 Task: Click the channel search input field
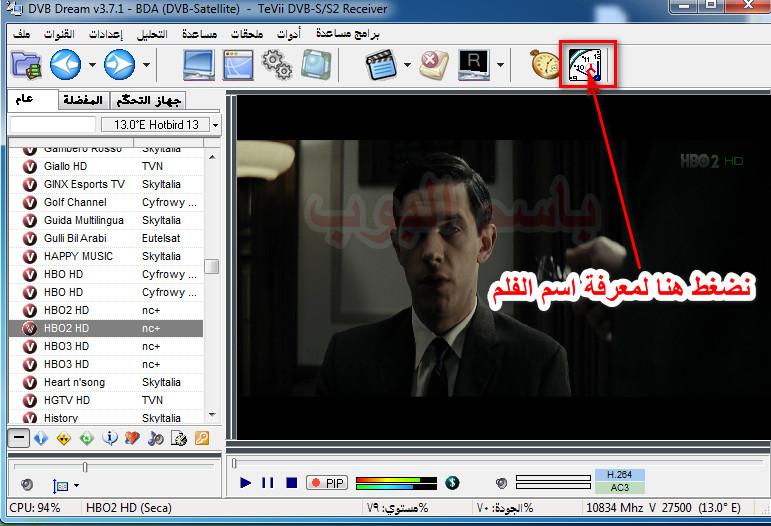click(x=53, y=125)
